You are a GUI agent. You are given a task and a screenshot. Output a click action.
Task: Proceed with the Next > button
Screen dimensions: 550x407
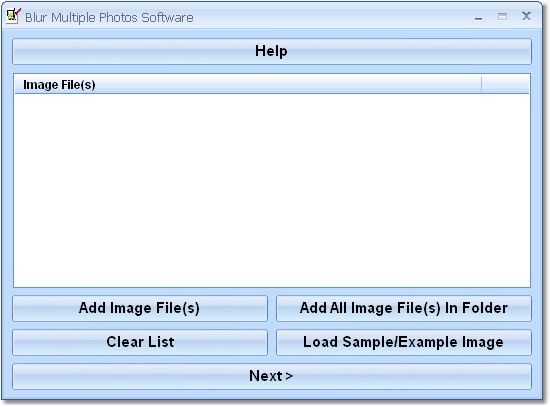tap(272, 376)
